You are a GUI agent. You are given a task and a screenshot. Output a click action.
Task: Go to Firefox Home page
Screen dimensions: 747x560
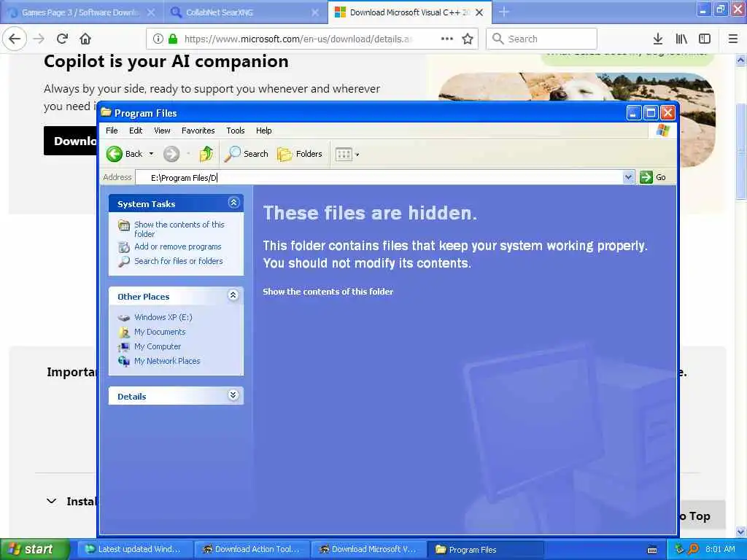coord(85,39)
